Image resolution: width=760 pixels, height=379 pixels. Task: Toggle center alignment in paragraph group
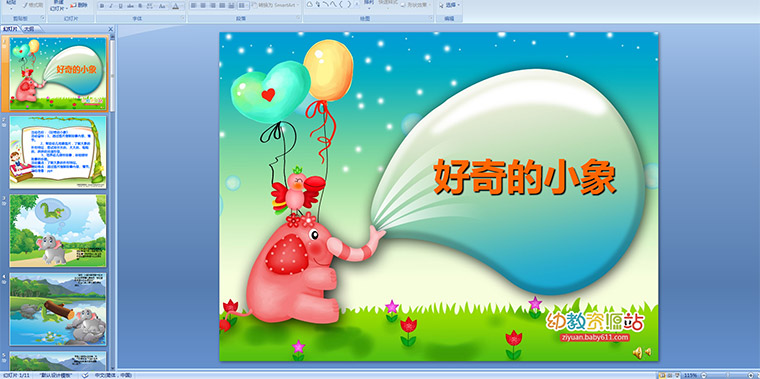(x=203, y=6)
